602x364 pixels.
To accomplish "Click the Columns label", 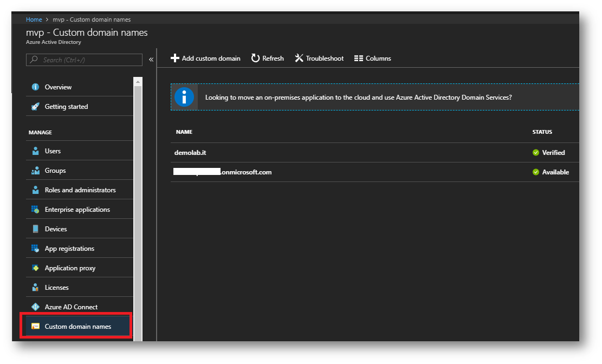I will tap(378, 58).
